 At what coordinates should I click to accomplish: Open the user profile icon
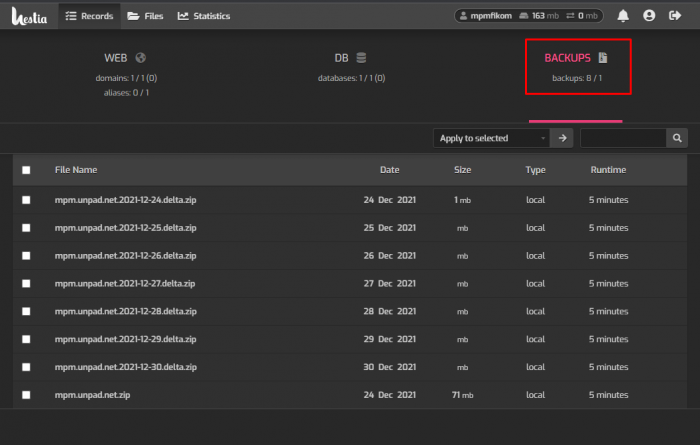tap(649, 16)
